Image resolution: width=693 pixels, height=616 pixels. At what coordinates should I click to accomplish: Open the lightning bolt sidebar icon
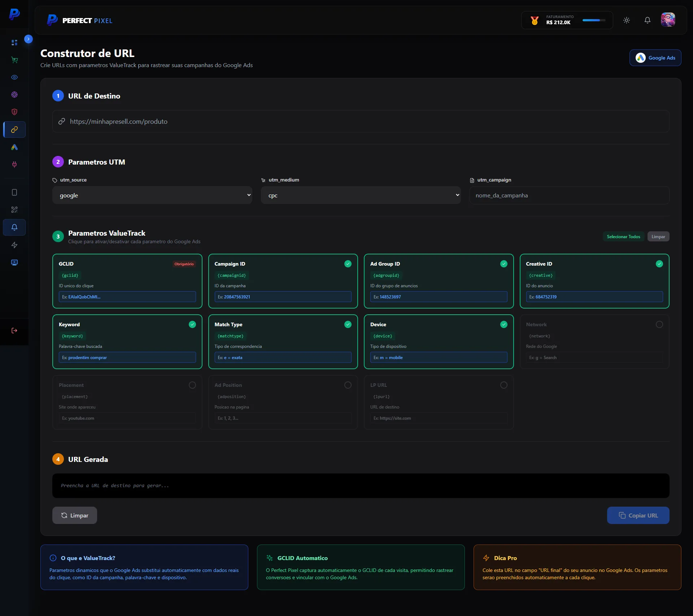(x=14, y=245)
